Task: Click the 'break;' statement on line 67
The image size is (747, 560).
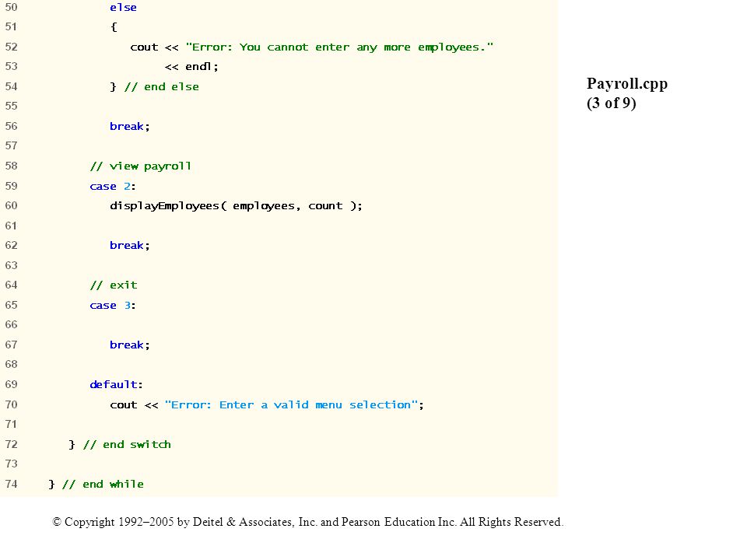Action: [x=130, y=345]
